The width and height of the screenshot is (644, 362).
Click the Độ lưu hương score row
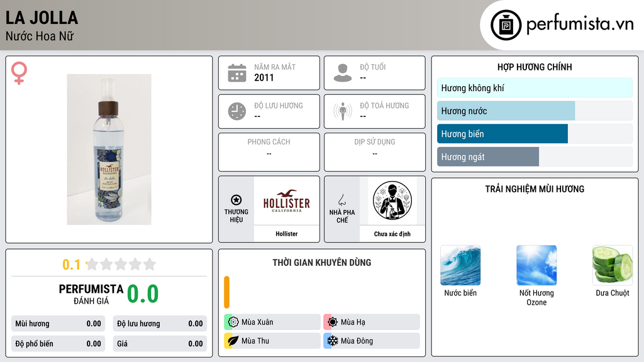160,324
